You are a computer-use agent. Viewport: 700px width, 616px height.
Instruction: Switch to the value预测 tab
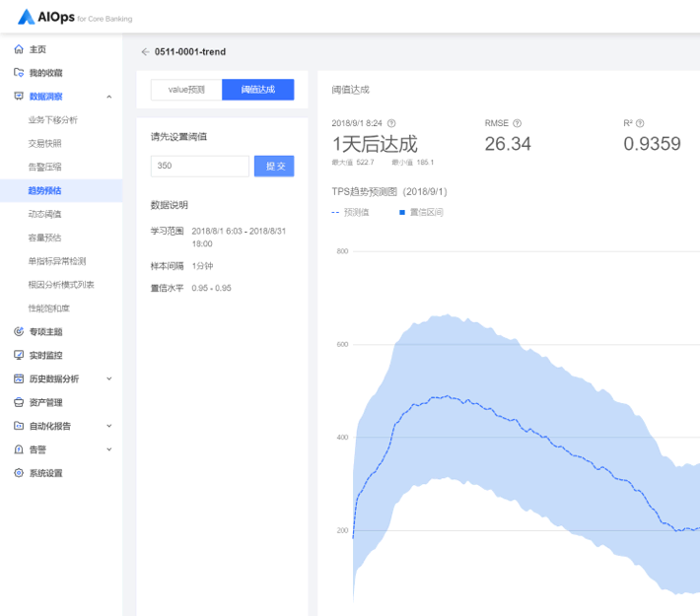[x=186, y=90]
